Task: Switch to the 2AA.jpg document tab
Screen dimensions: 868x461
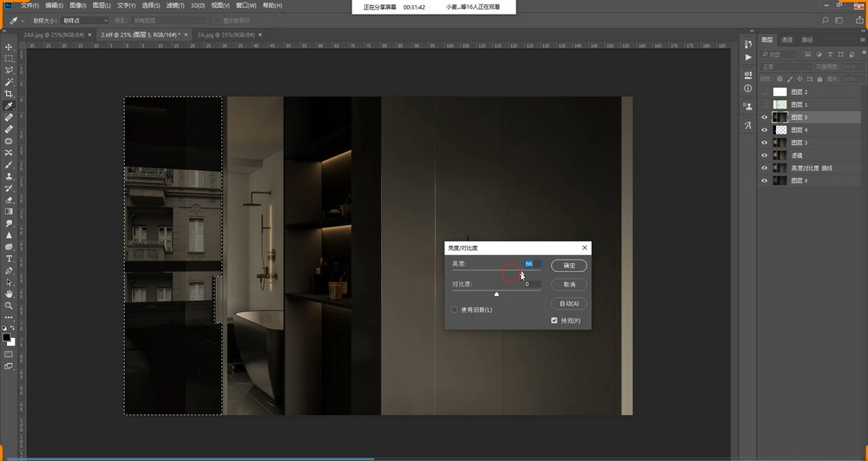Action: point(54,34)
